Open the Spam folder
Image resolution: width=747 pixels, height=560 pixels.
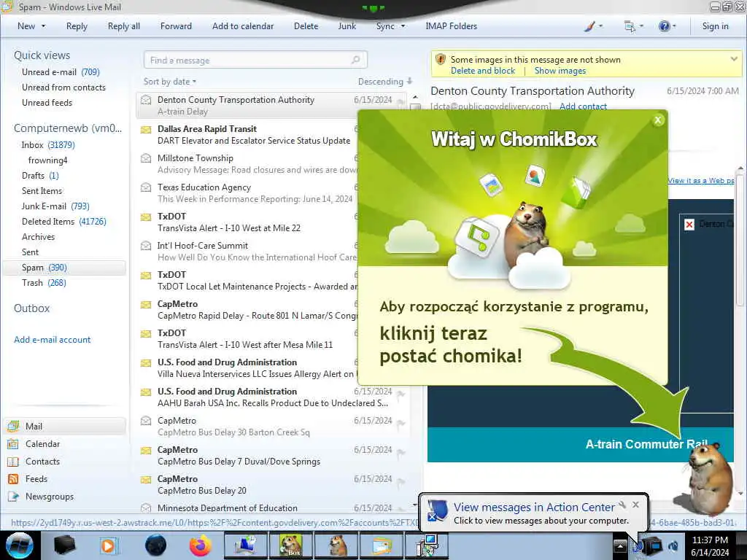64,268
